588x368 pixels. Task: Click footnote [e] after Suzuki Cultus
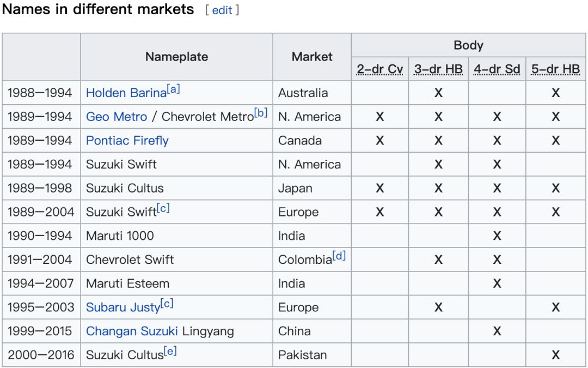coord(170,351)
